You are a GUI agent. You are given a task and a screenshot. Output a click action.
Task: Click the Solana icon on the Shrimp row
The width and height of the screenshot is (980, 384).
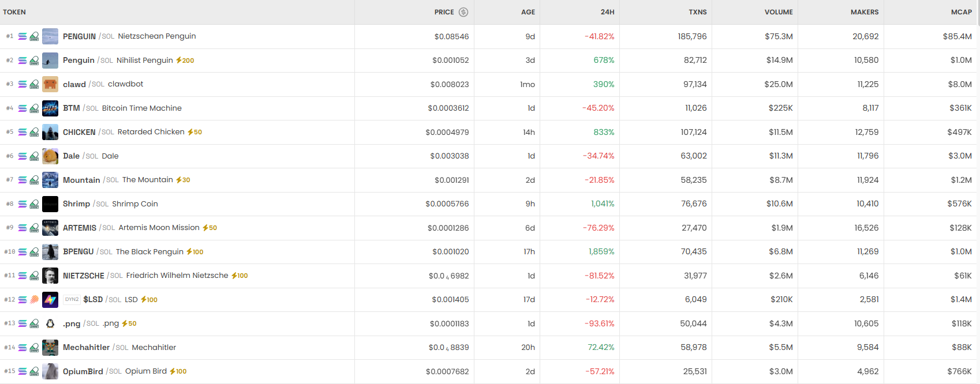(x=23, y=204)
